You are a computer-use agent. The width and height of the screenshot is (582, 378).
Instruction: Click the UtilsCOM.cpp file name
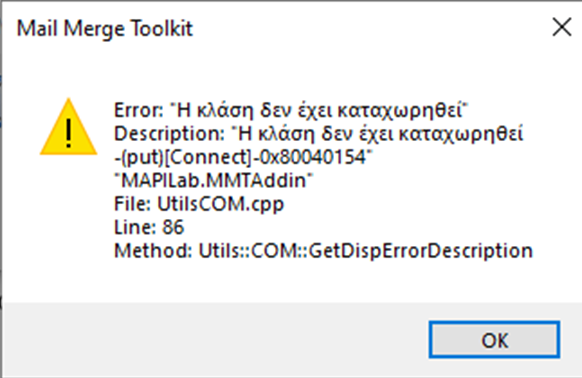pyautogui.click(x=220, y=204)
